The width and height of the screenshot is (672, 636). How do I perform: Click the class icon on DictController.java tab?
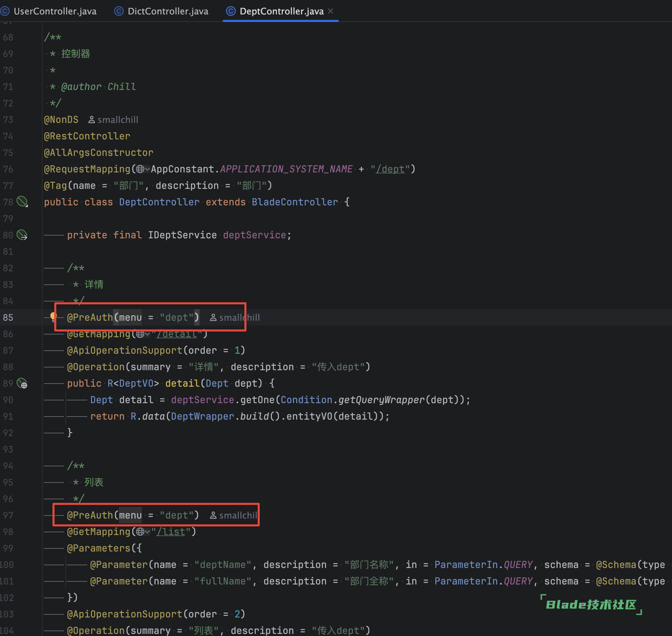tap(119, 11)
